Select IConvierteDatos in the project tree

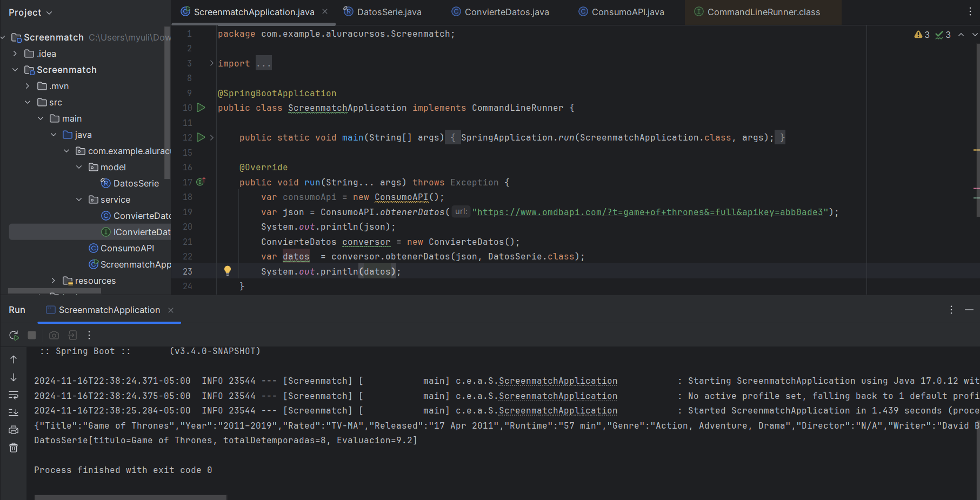pyautogui.click(x=136, y=232)
